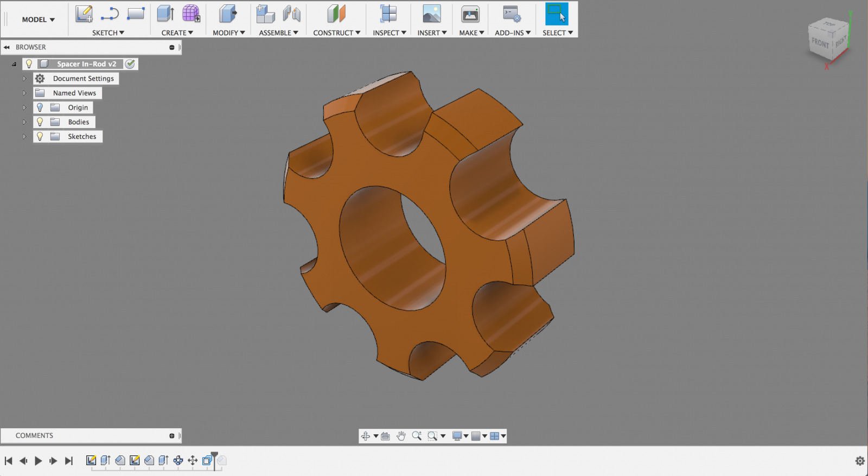The height and width of the screenshot is (476, 868).
Task: Jump to the timeline beginning
Action: pyautogui.click(x=9, y=461)
